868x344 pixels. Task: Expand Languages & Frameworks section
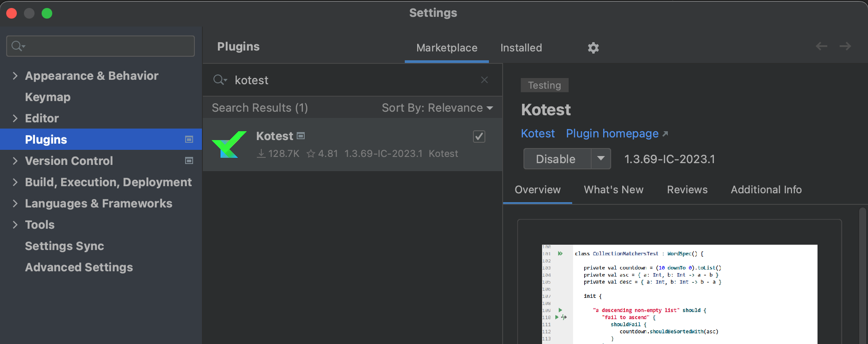click(x=15, y=203)
